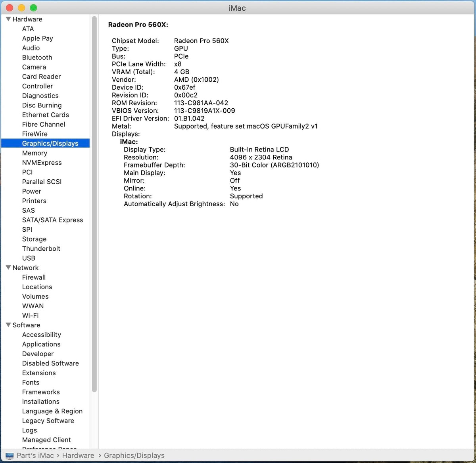
Task: Select Bluetooth in the Hardware list
Action: tap(37, 57)
